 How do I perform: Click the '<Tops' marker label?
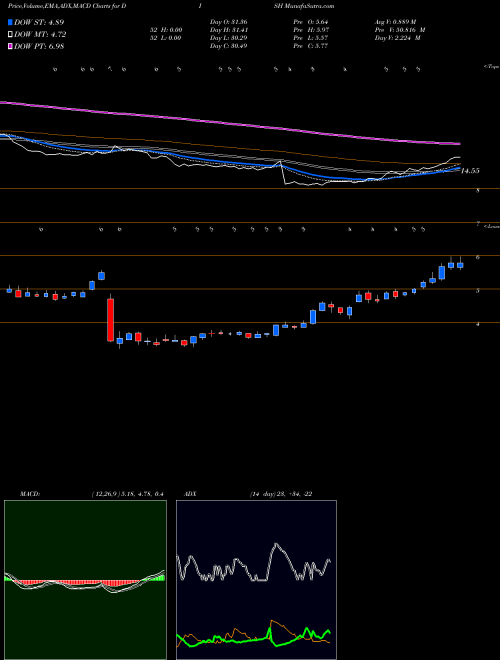tap(491, 67)
